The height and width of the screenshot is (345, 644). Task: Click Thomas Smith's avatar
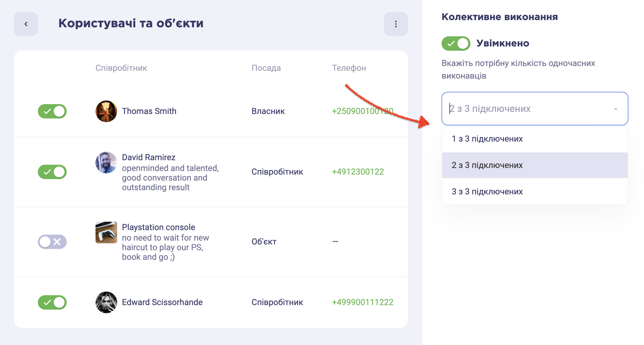(106, 111)
